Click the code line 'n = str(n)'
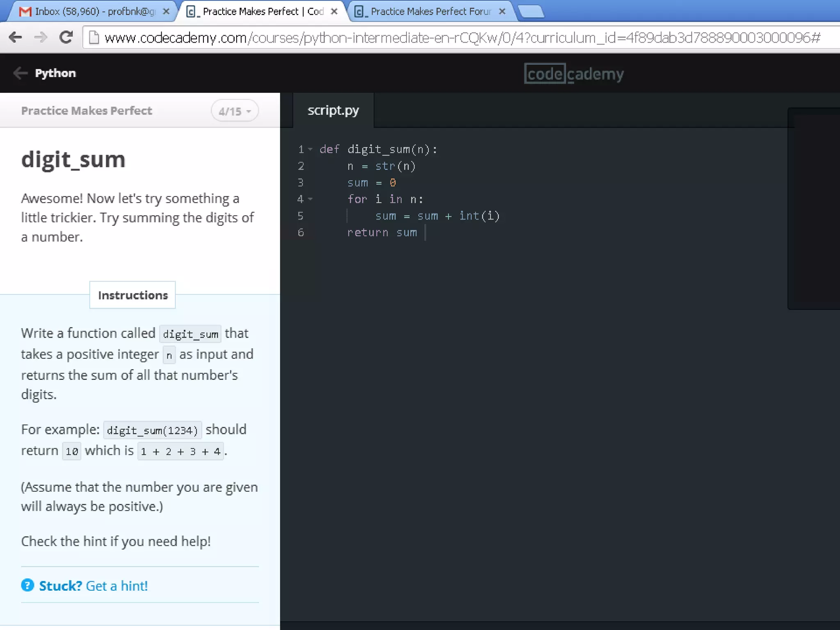 pos(381,166)
